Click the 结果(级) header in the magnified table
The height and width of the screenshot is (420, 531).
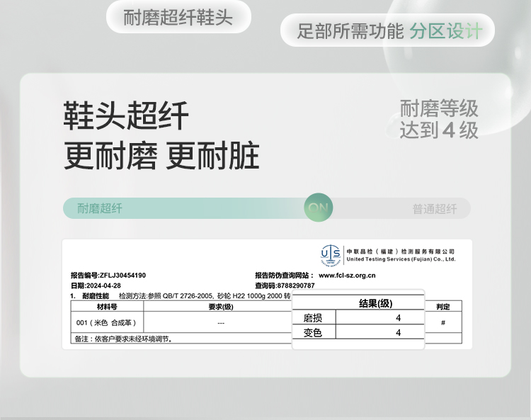click(376, 303)
